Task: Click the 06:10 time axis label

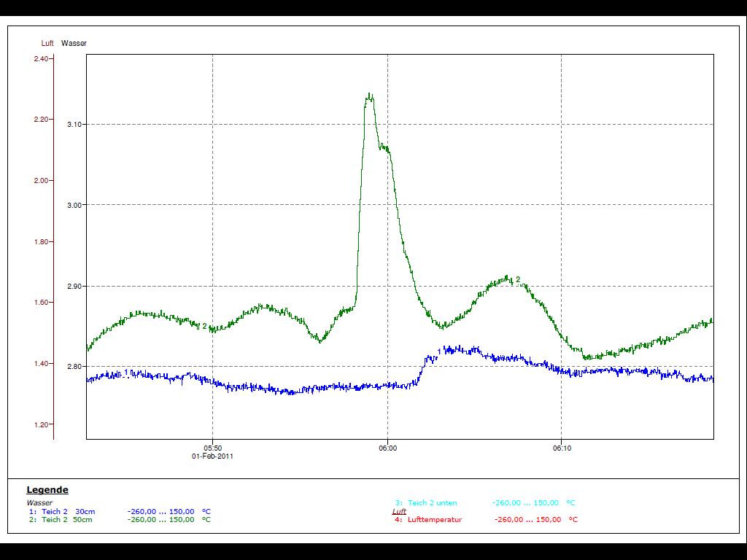Action: tap(562, 448)
